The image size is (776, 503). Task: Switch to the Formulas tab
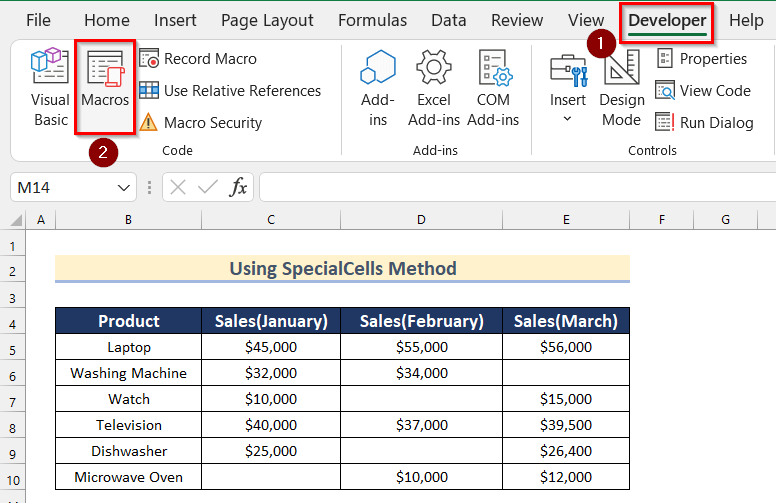(372, 20)
